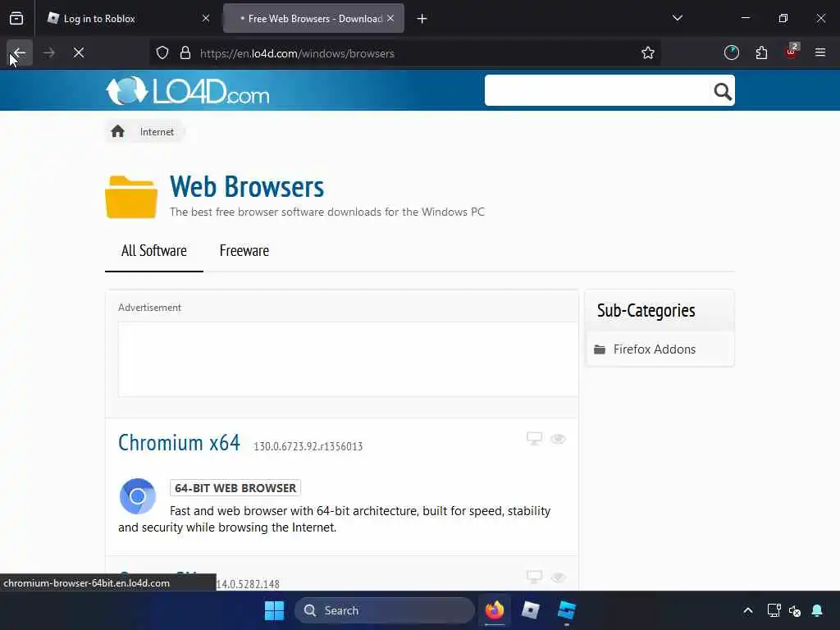Image resolution: width=840 pixels, height=630 pixels.
Task: Open the Windows Start menu
Action: 274,610
